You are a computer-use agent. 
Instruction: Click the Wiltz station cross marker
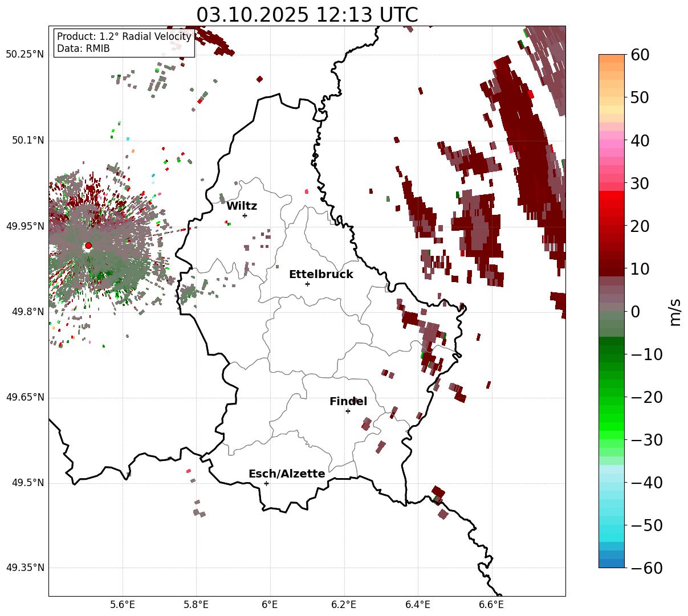(x=245, y=215)
